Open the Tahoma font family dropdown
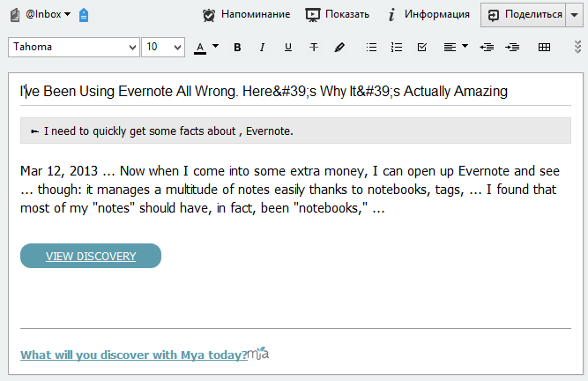 click(74, 48)
